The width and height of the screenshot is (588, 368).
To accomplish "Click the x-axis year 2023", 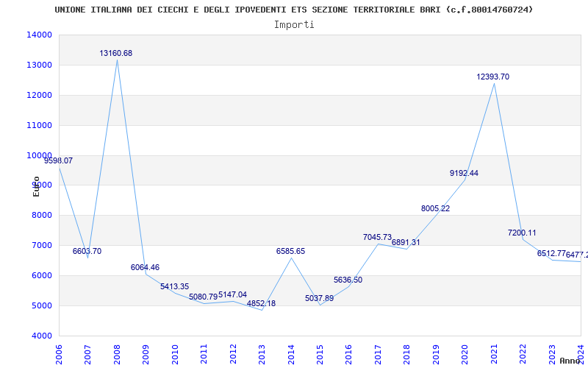I will click(552, 355).
